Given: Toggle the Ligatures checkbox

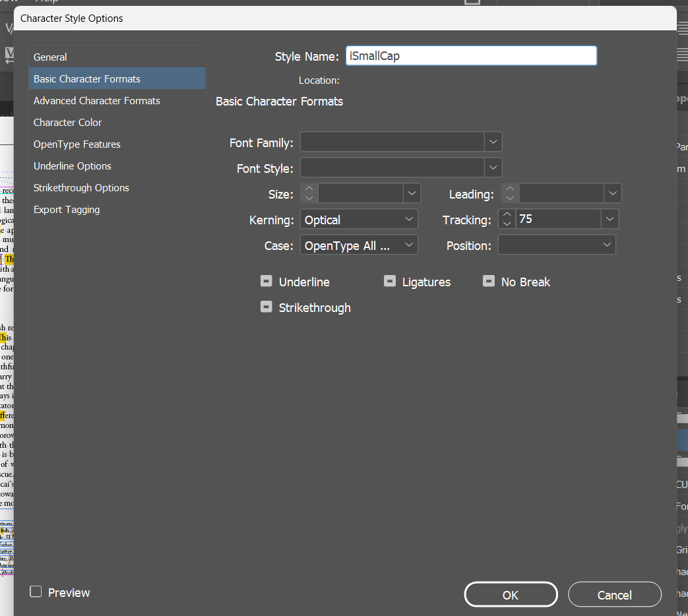Looking at the screenshot, I should pos(389,280).
